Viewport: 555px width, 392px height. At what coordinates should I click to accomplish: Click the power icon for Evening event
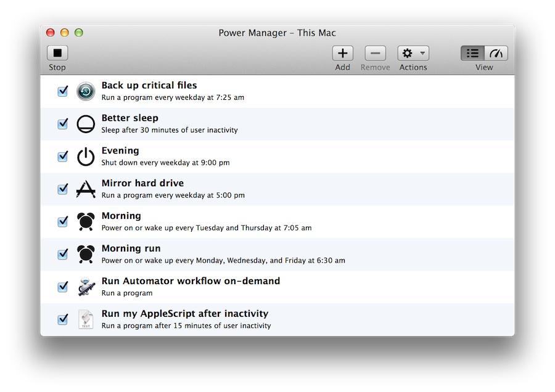coord(86,157)
